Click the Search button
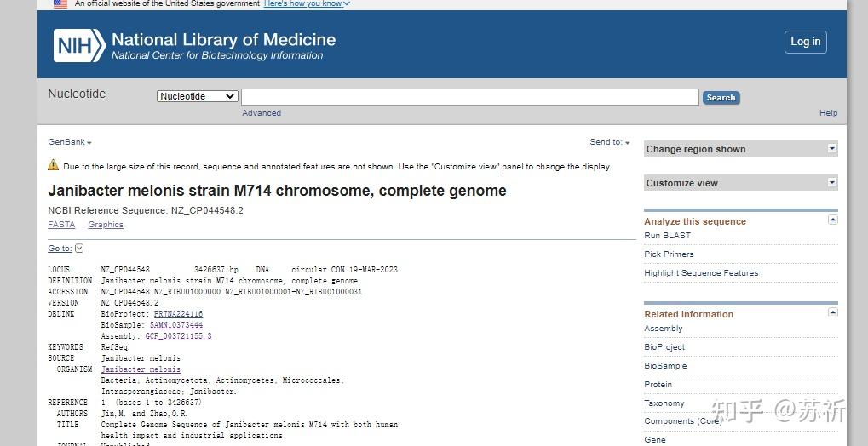Viewport: 868px width, 446px height. (721, 98)
